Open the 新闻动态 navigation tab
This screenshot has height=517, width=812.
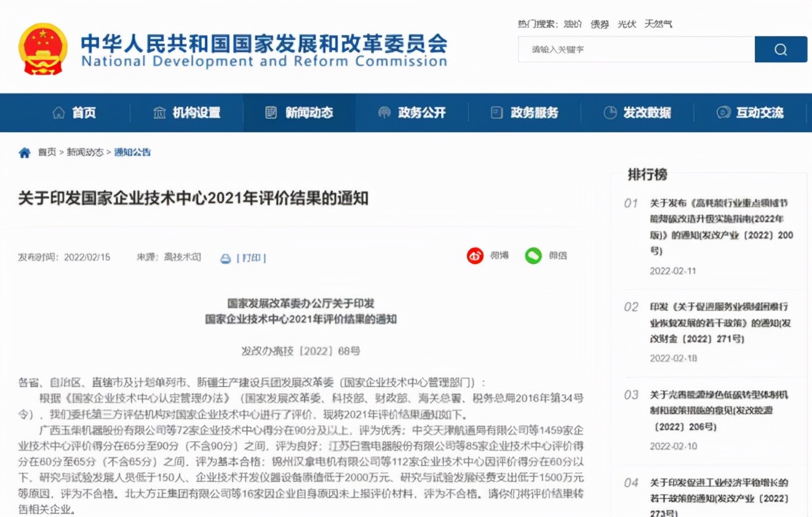309,113
